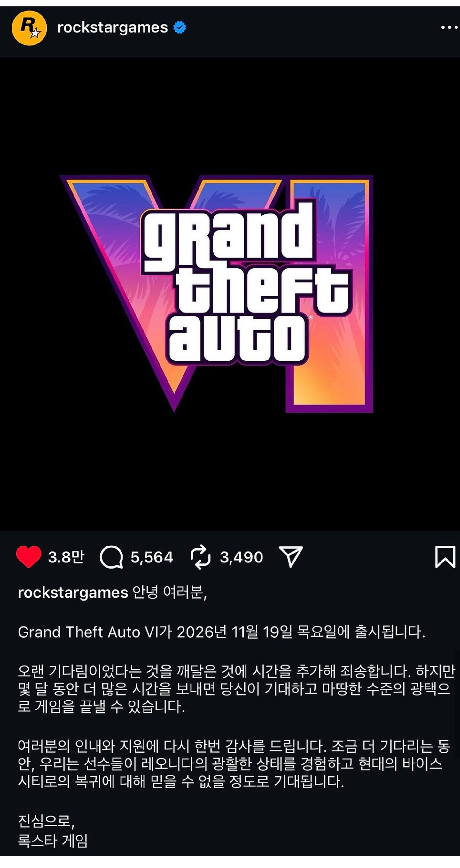The width and height of the screenshot is (460, 868).
Task: Open the Rockstar Games profile avatar
Action: point(29,28)
